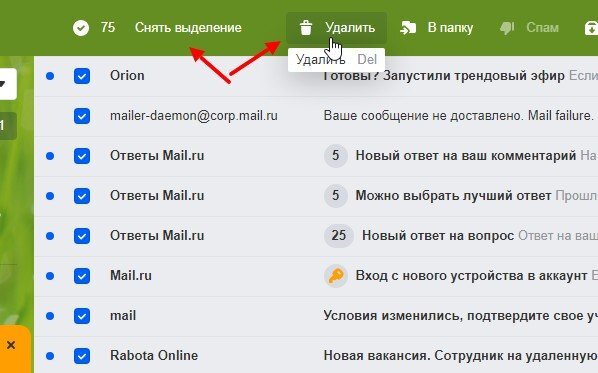Click the archive icon at toolbar right edge
Screen dimensions: 598x373
point(592,28)
